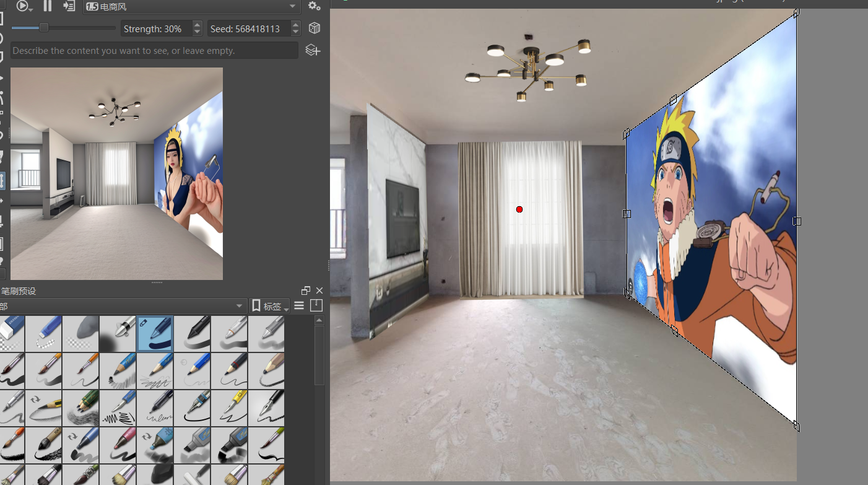Select the gray soft-stroke stylus preset
This screenshot has height=485, width=868.
[266, 334]
